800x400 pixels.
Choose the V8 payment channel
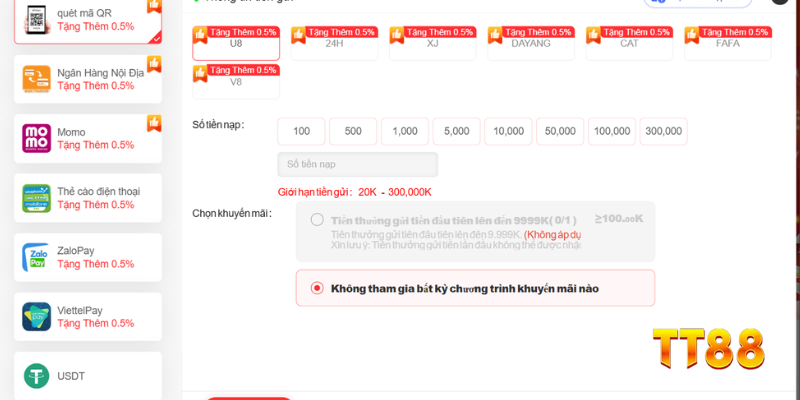[236, 82]
